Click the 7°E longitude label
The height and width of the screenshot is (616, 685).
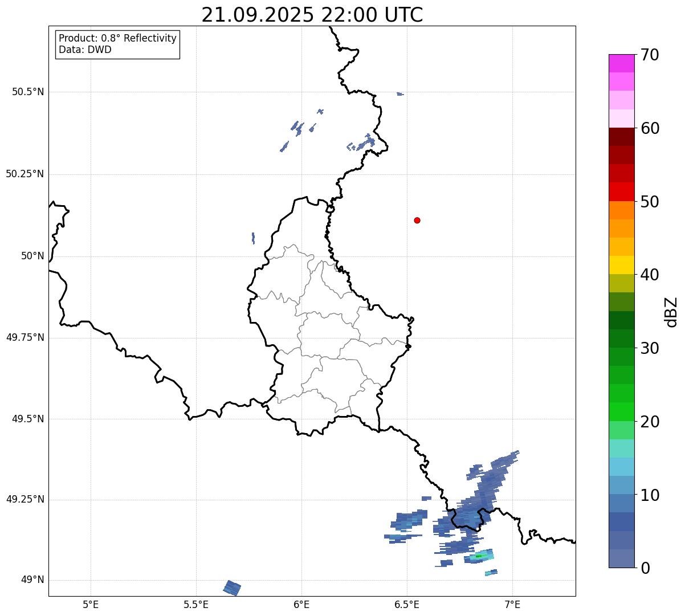click(x=512, y=604)
